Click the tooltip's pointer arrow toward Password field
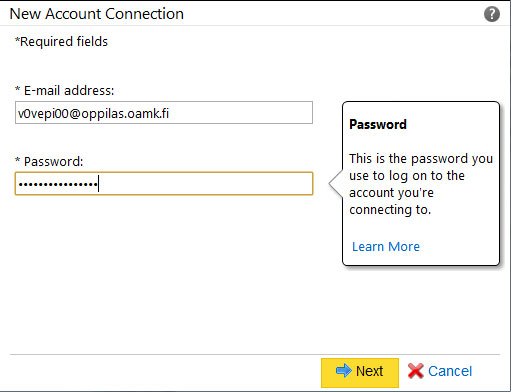511x392 pixels. pos(336,183)
